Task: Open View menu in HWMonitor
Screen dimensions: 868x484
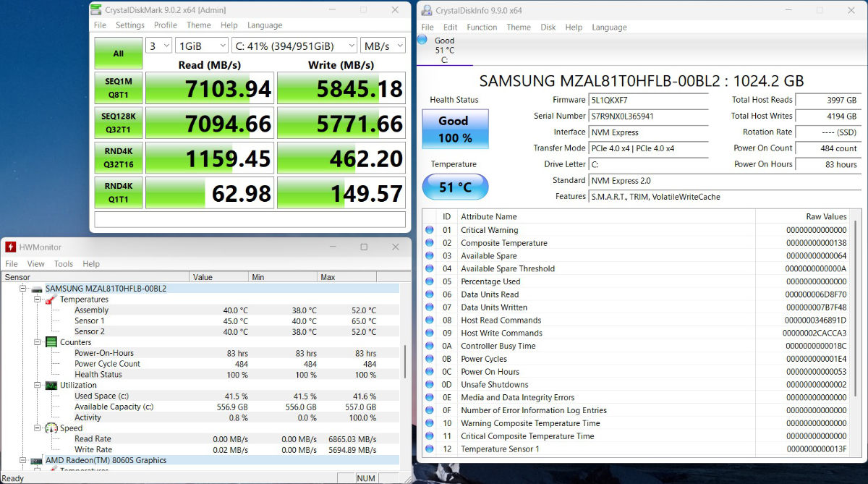Action: click(36, 264)
